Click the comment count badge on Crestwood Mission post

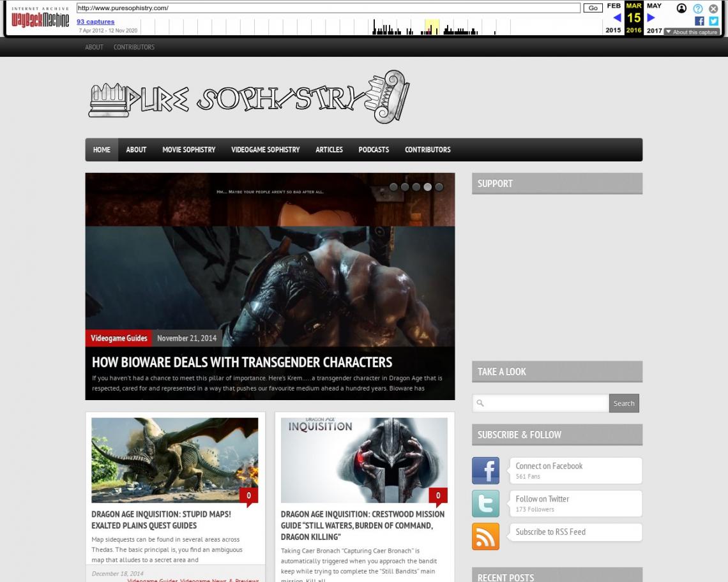(438, 496)
